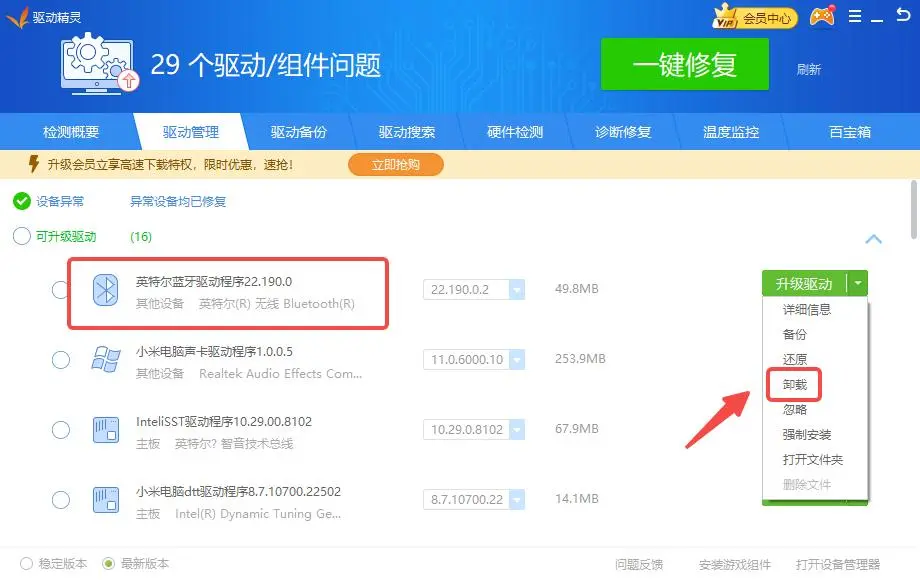The height and width of the screenshot is (580, 920).
Task: Switch to the 驱动备份 tab
Action: point(299,132)
